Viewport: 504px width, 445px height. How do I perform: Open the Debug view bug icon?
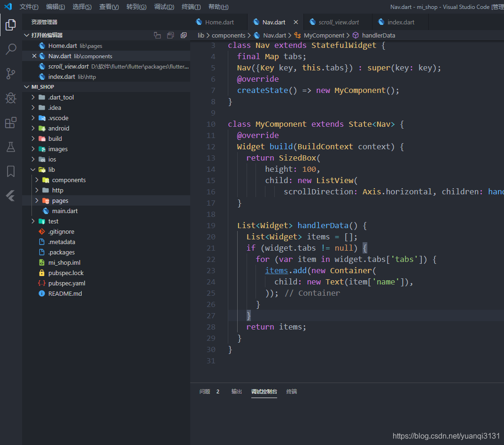(x=11, y=98)
